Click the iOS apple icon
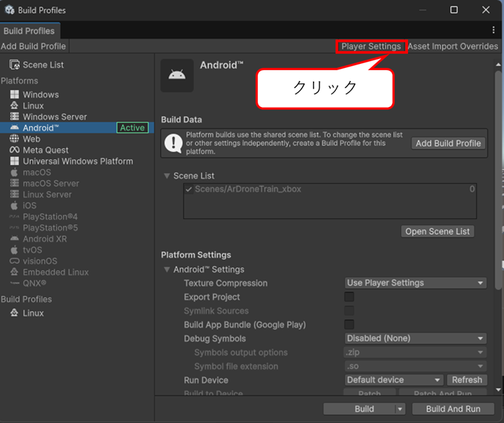The image size is (504, 423). pos(15,205)
